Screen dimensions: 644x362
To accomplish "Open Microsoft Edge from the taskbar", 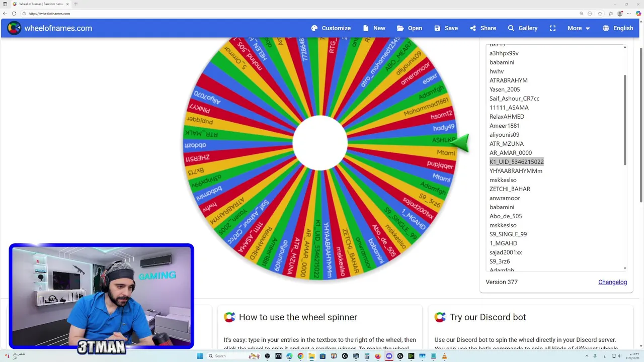I will [x=289, y=356].
